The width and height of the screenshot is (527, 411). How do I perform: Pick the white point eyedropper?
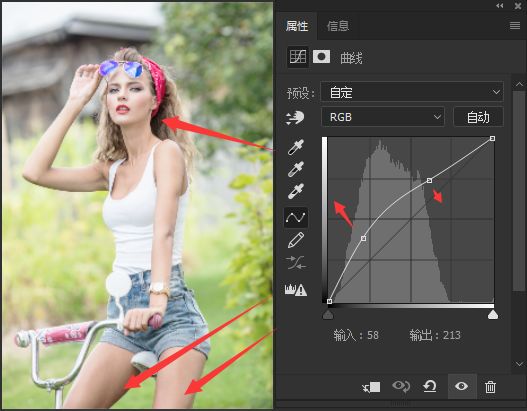tap(296, 191)
